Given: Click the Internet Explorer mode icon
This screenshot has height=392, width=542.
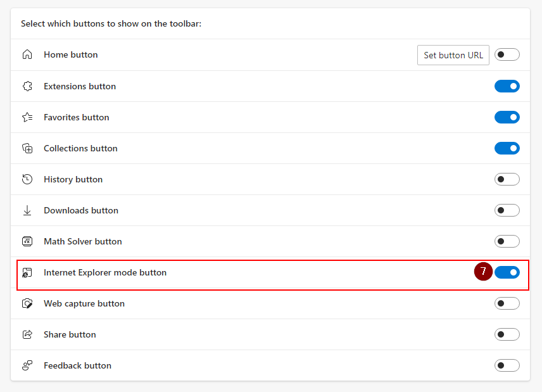Looking at the screenshot, I should [x=27, y=272].
